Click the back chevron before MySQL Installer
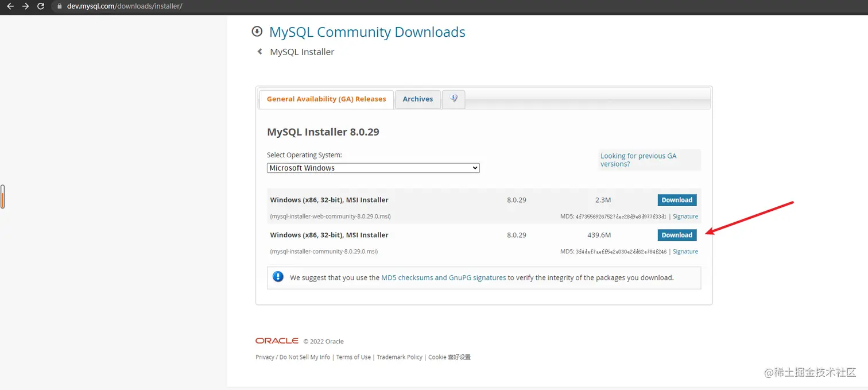Screen dimensions: 868x390 point(259,52)
